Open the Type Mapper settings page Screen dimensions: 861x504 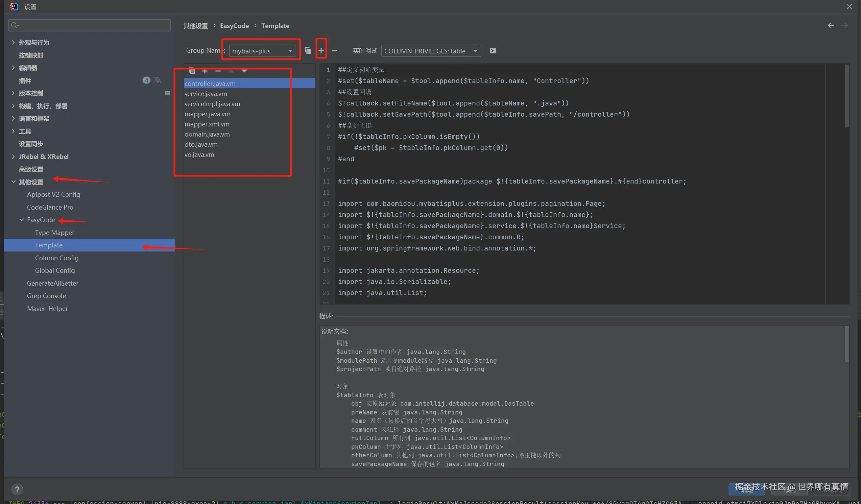(x=54, y=232)
